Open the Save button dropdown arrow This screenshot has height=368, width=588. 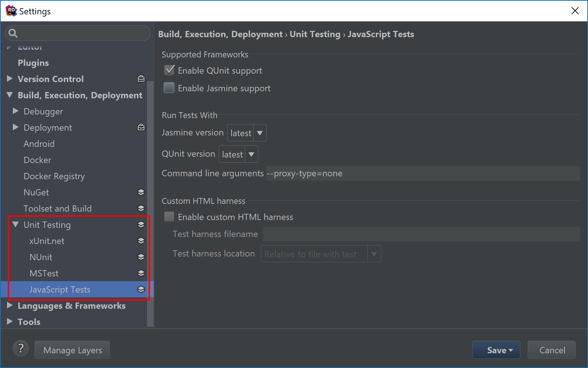[511, 350]
